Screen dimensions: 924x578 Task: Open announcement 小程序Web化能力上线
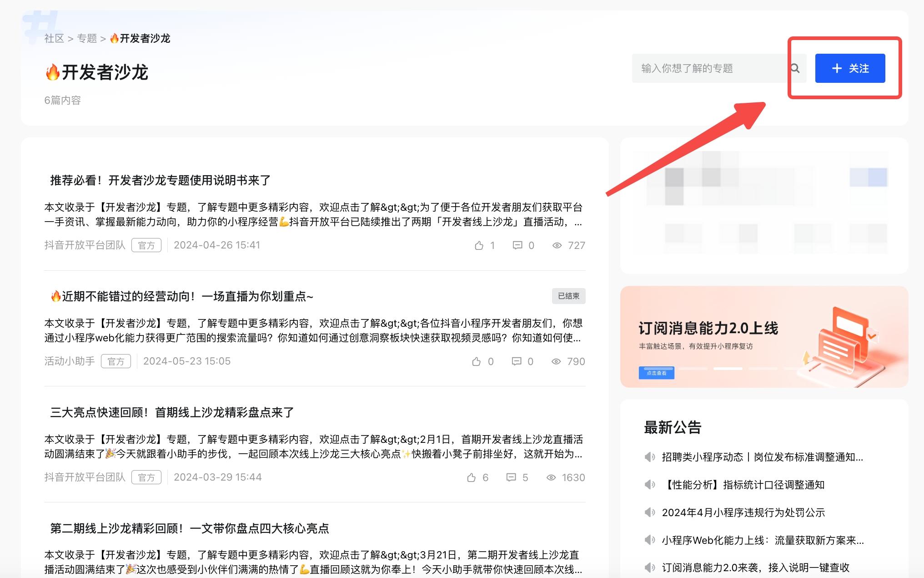click(x=763, y=540)
